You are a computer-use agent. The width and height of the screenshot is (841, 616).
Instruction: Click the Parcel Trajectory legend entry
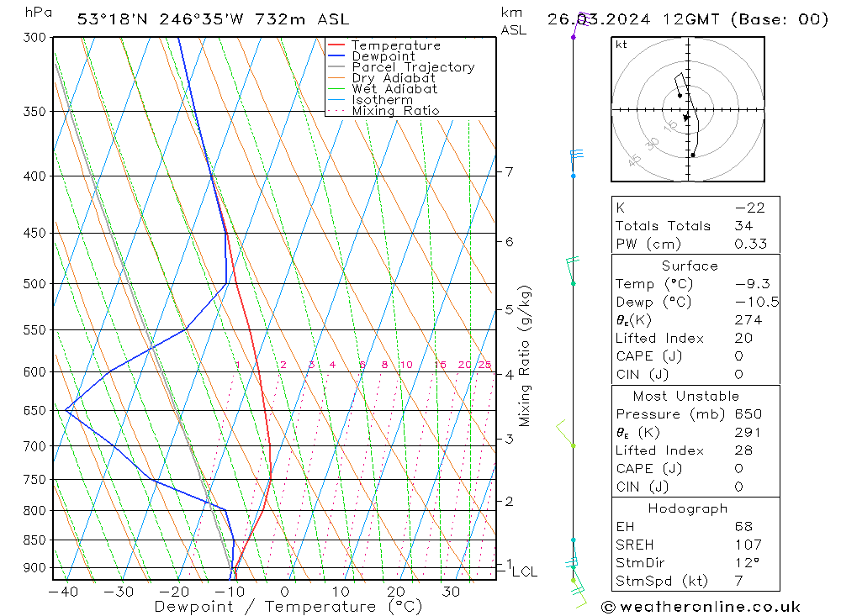414,67
